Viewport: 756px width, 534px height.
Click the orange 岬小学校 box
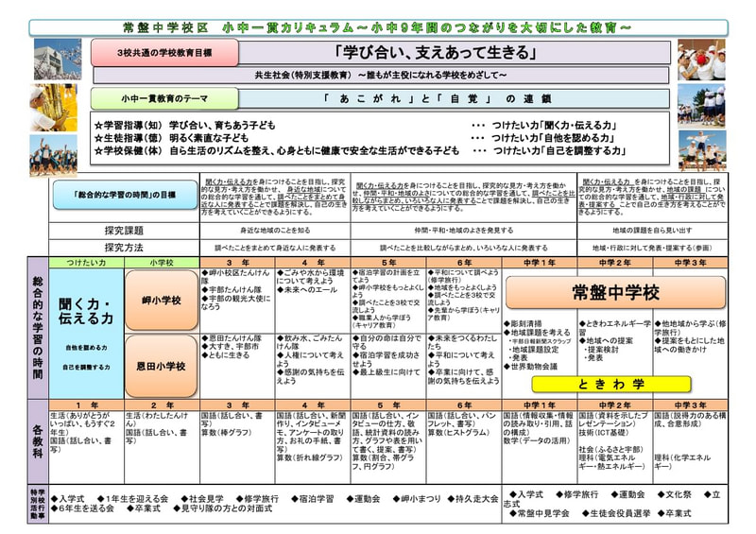pyautogui.click(x=162, y=301)
